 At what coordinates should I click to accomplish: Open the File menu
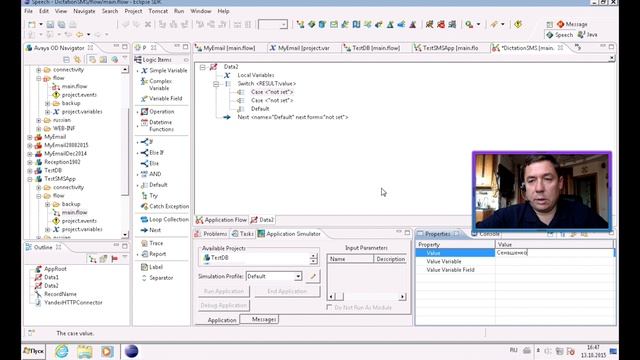click(29, 11)
